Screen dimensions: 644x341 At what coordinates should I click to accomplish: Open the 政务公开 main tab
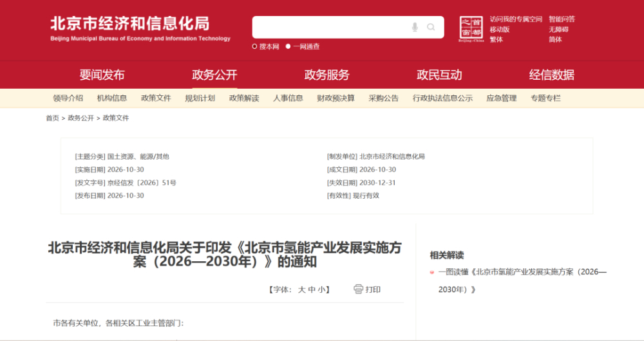click(214, 75)
